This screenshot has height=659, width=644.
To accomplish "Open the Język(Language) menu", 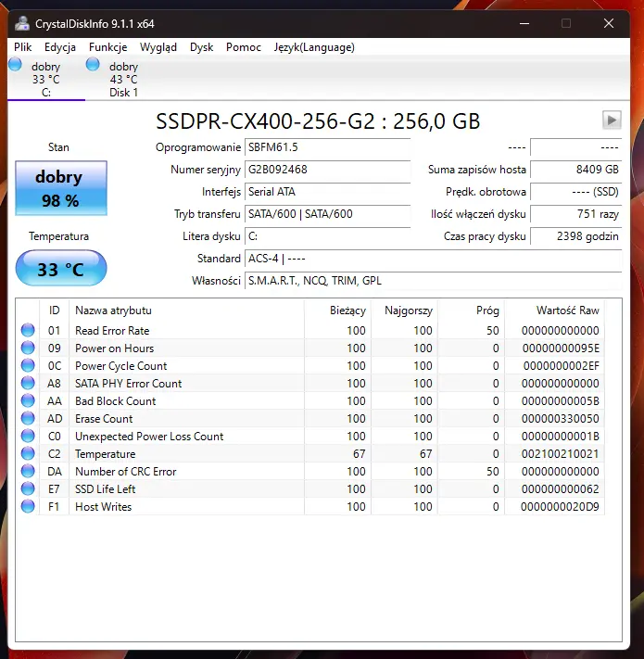I will point(314,47).
